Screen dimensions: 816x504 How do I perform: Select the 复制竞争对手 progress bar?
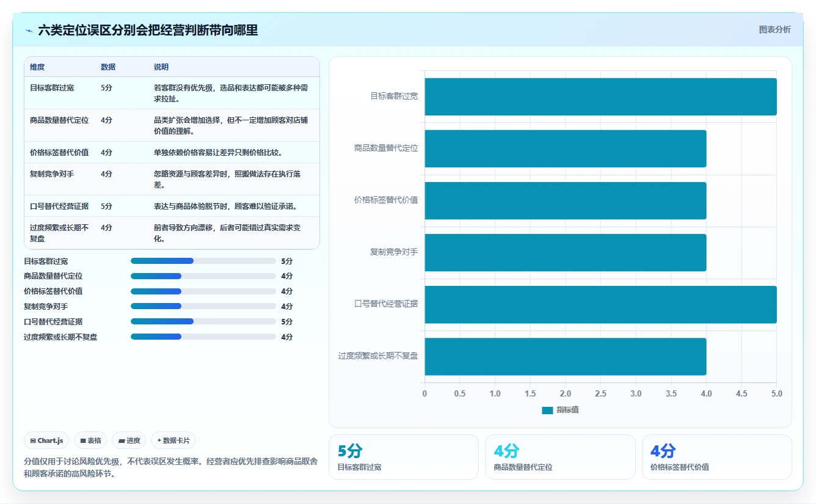click(x=203, y=306)
